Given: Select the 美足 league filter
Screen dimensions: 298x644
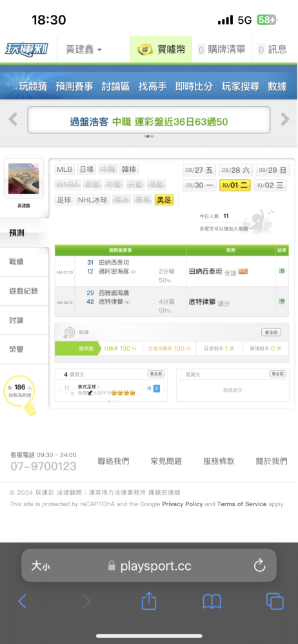Looking at the screenshot, I should [164, 200].
